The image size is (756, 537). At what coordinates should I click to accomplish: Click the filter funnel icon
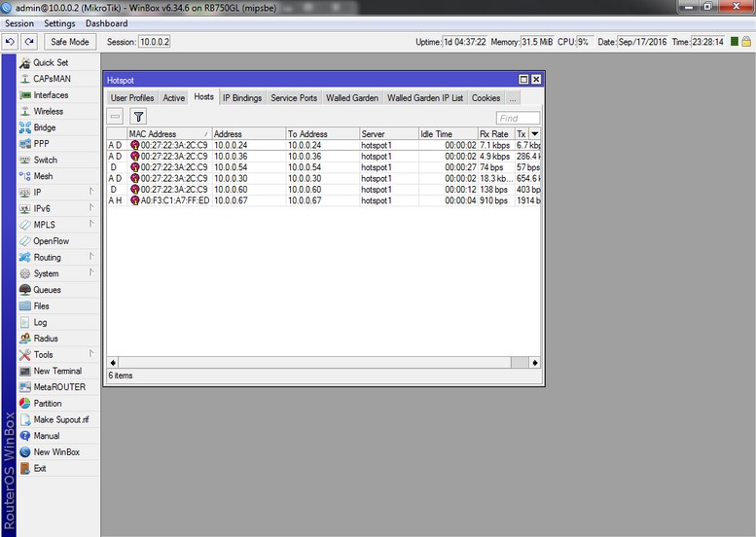click(x=138, y=117)
